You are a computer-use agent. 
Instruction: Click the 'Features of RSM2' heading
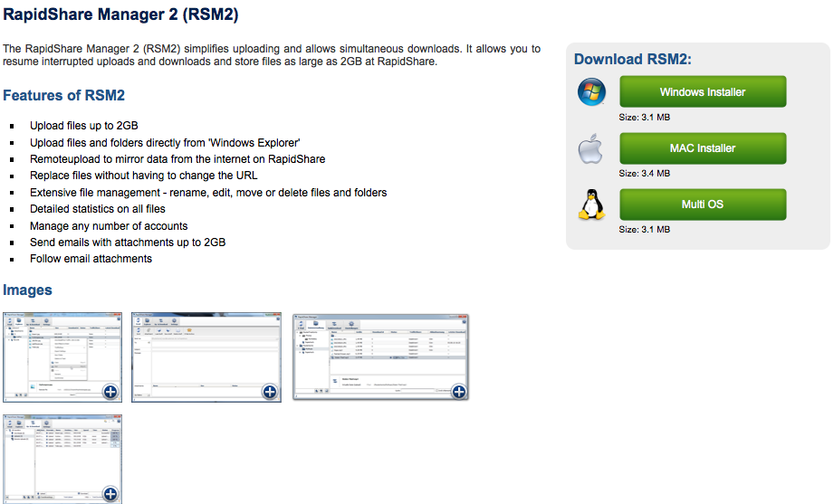click(x=63, y=95)
